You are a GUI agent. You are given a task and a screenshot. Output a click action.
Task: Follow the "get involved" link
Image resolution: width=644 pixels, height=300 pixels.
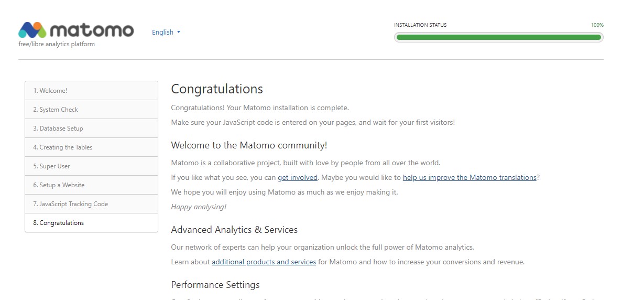click(x=298, y=178)
